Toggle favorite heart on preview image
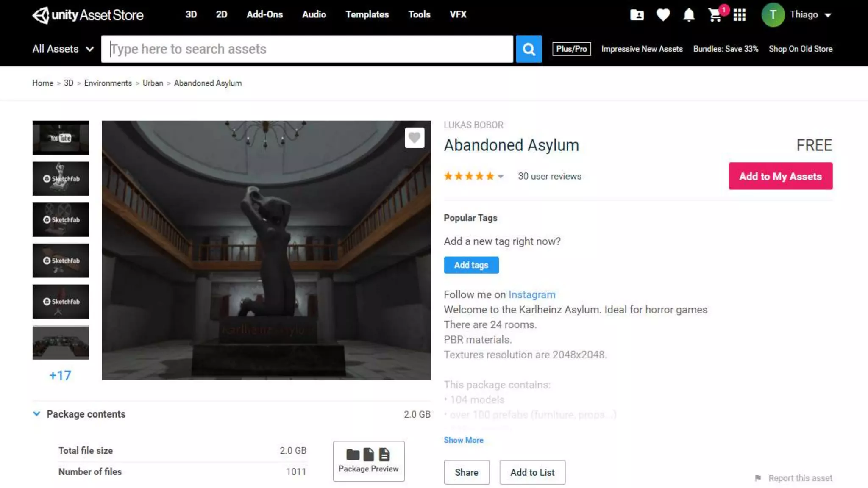Image resolution: width=868 pixels, height=488 pixels. (414, 137)
